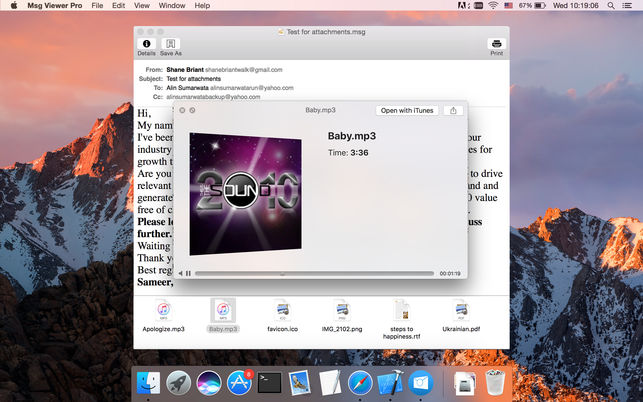643x402 pixels.
Task: Click the volume speaker icon in the player
Action: [180, 273]
